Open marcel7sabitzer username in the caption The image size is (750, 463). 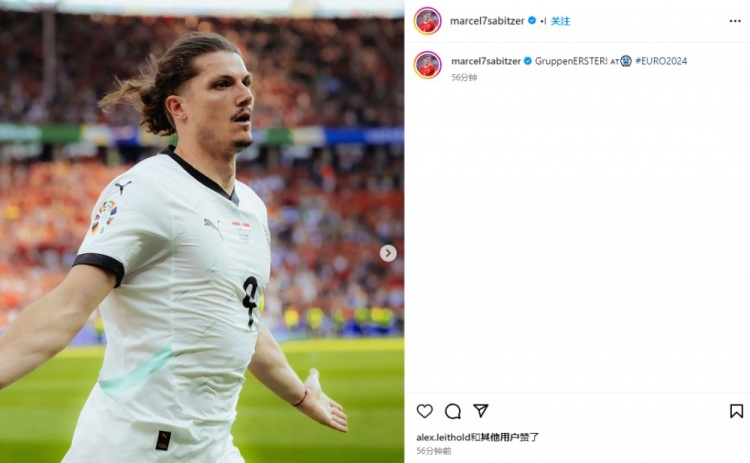[486, 61]
